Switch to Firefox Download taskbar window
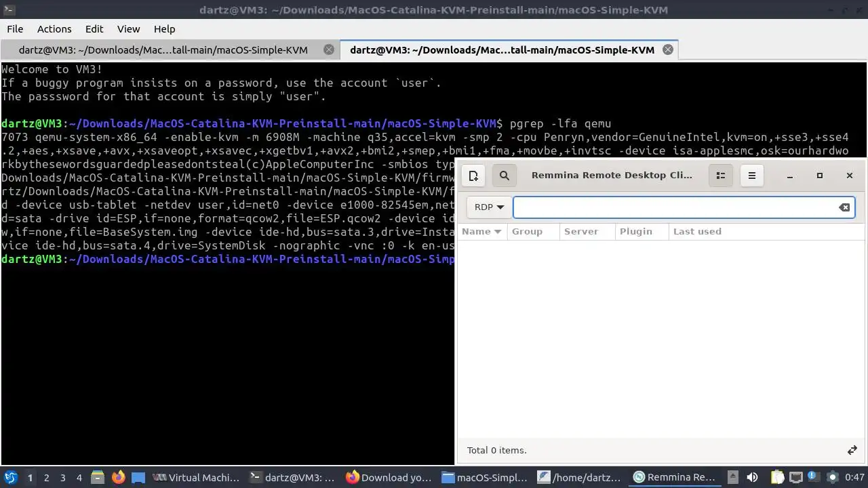868x488 pixels. pyautogui.click(x=389, y=477)
